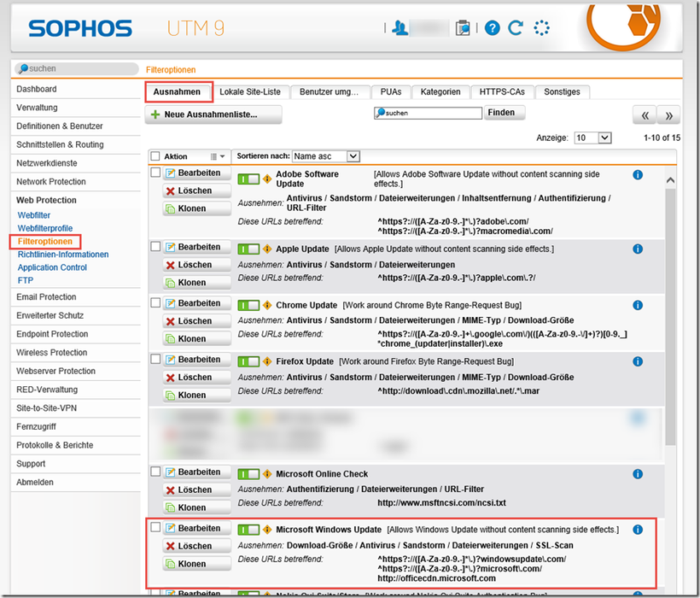The width and height of the screenshot is (700, 598).
Task: Click the SOPHOS logo
Action: click(80, 28)
